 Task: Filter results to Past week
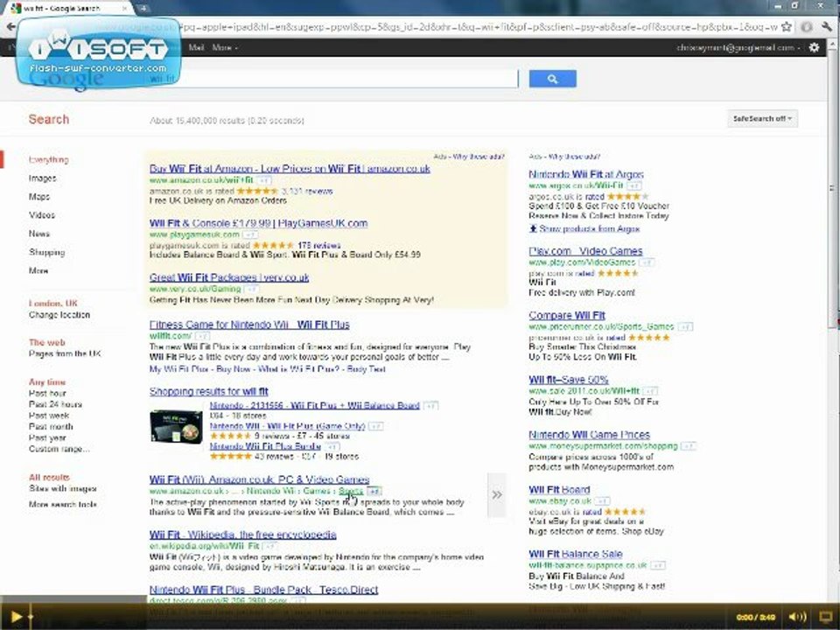(x=49, y=416)
